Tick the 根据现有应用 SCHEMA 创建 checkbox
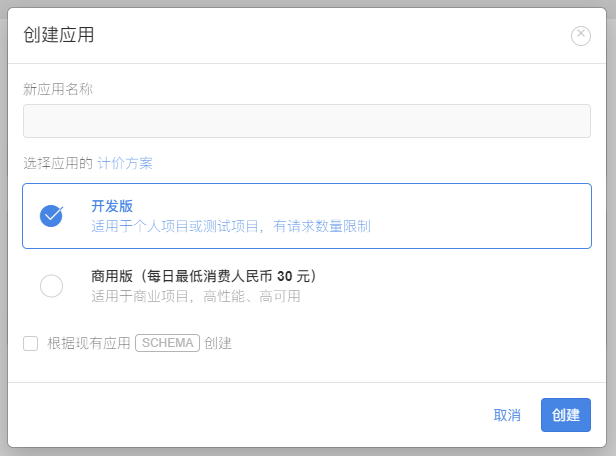Image resolution: width=616 pixels, height=456 pixels. tap(31, 344)
